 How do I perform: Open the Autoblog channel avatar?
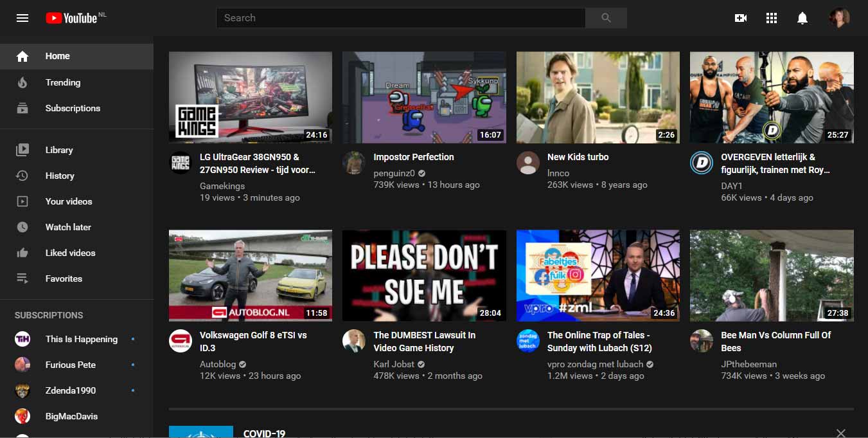pyautogui.click(x=181, y=341)
